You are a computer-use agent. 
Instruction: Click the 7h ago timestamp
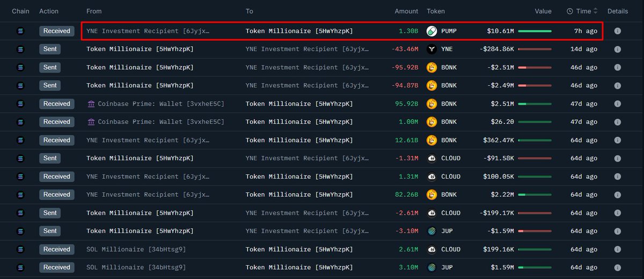[586, 31]
